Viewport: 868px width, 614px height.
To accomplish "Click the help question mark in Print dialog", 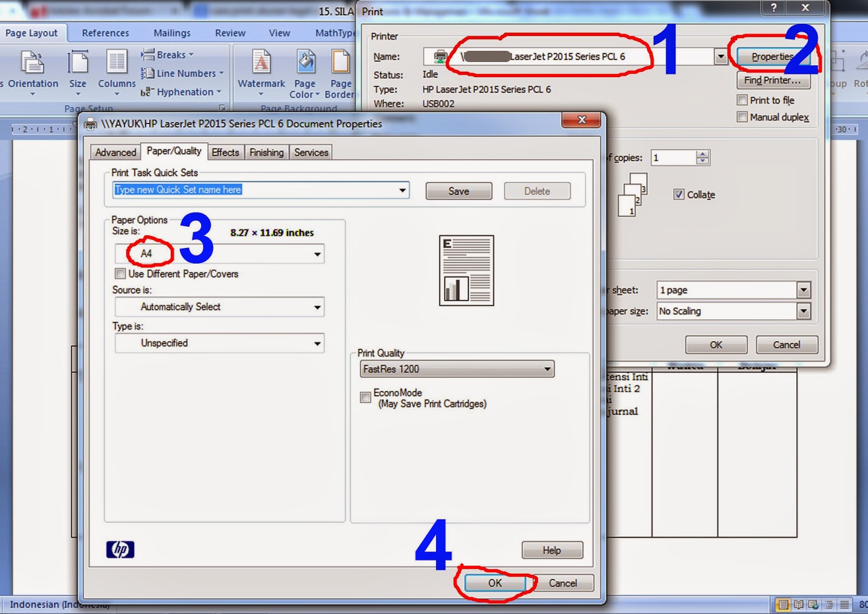I will click(774, 8).
